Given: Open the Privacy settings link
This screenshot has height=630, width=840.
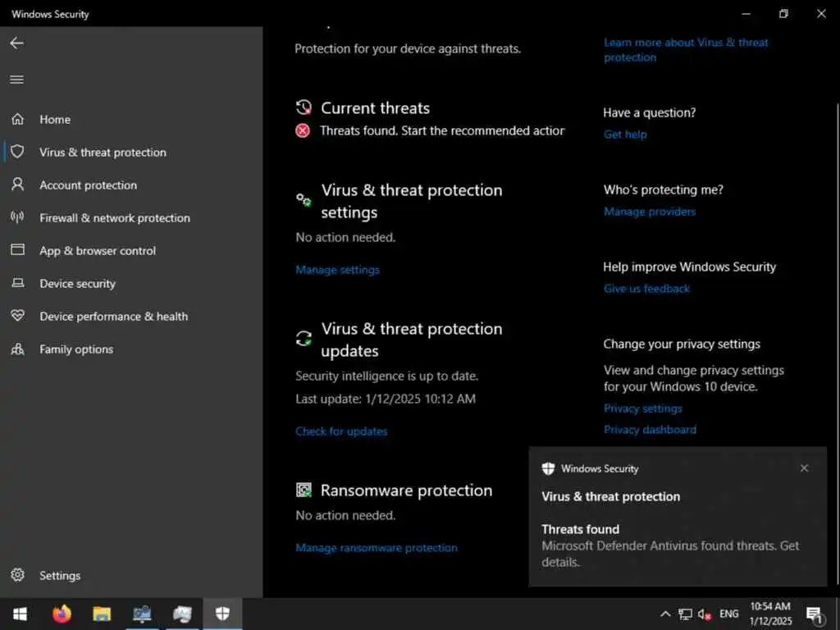Looking at the screenshot, I should [x=643, y=409].
